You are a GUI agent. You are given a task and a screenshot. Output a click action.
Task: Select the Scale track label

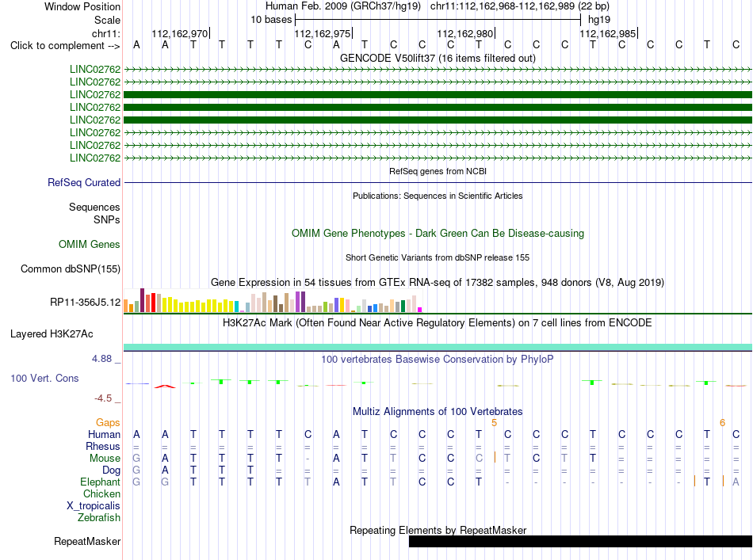107,20
